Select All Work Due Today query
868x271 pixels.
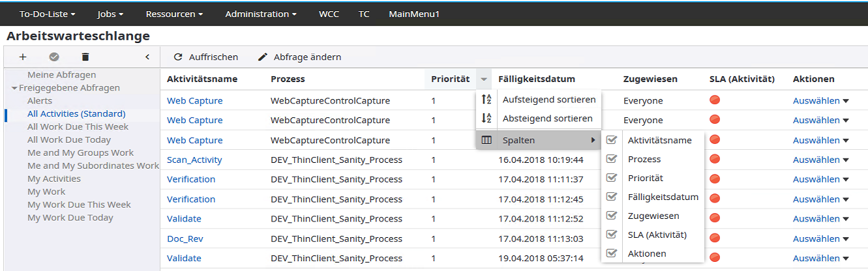point(69,139)
